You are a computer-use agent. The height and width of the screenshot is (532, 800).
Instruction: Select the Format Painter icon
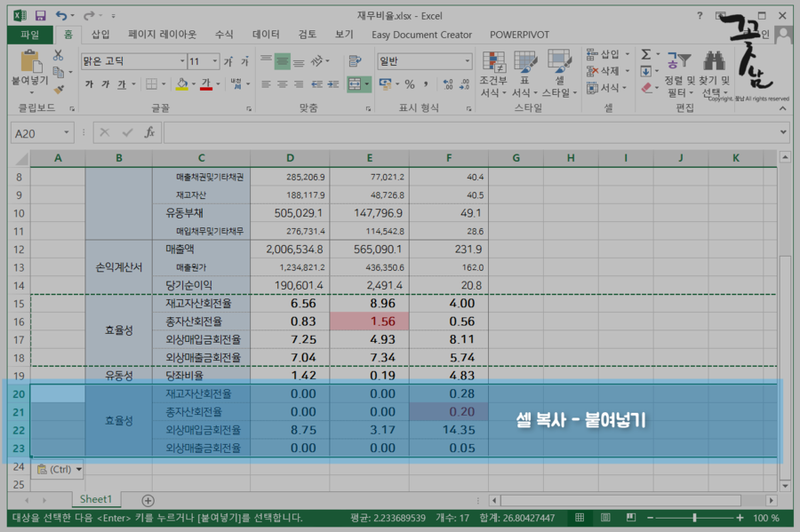(x=58, y=90)
